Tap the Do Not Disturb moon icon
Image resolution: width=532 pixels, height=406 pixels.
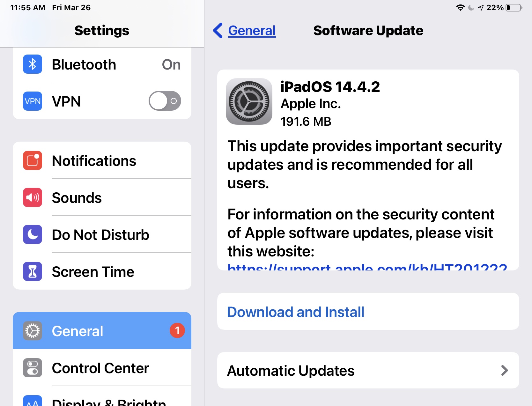pyautogui.click(x=33, y=234)
